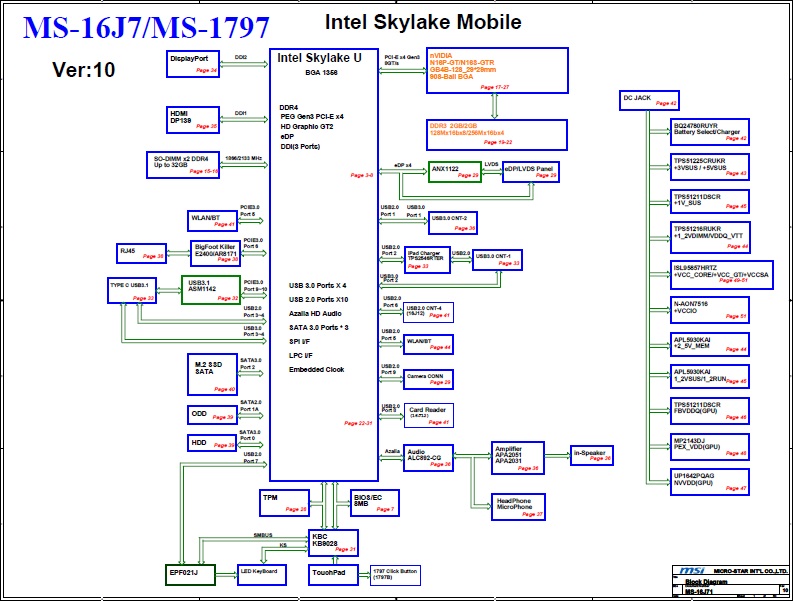
Task: Click the DisplayPort block
Action: point(193,64)
